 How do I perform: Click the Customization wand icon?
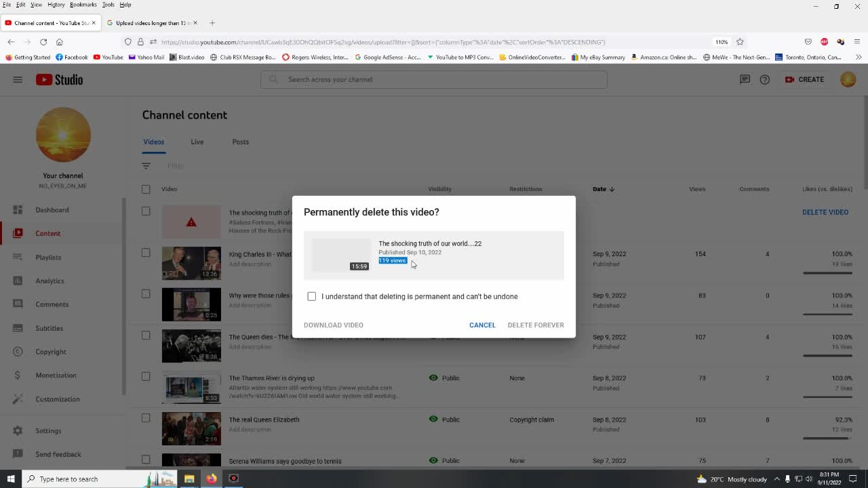coord(18,399)
